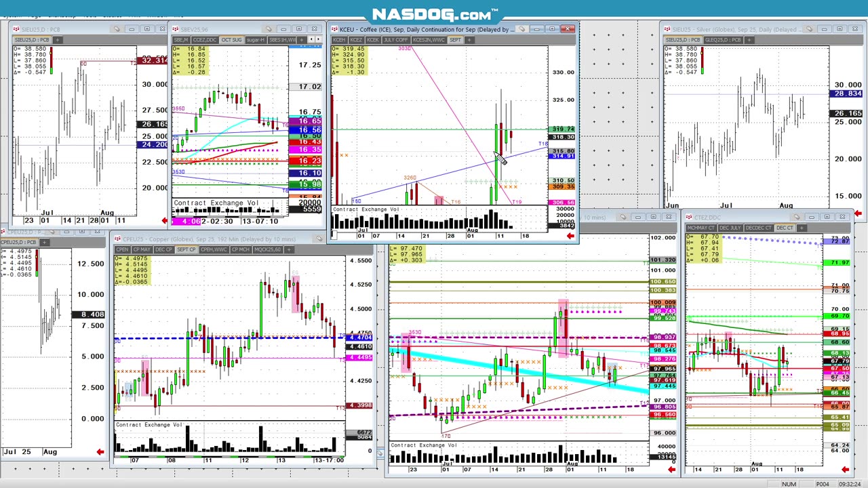Viewport: 868px width, 488px height.
Task: Select the DEC CP tab in the Copper window
Action: tap(164, 249)
